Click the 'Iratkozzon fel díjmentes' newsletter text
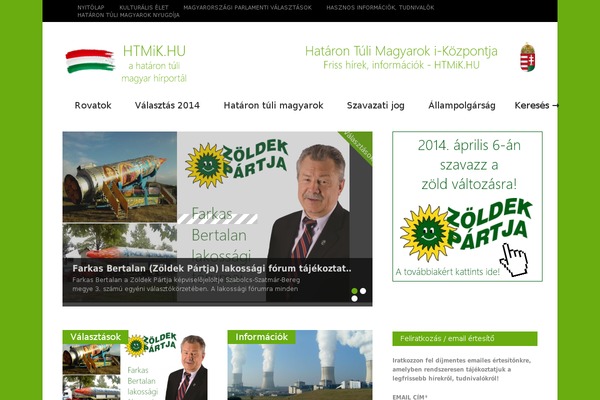This screenshot has width=600, height=400. (461, 369)
